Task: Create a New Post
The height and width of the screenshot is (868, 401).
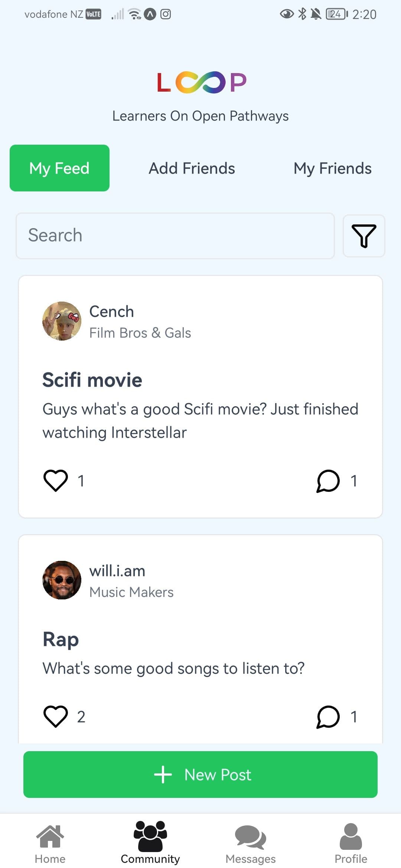Action: pos(200,775)
